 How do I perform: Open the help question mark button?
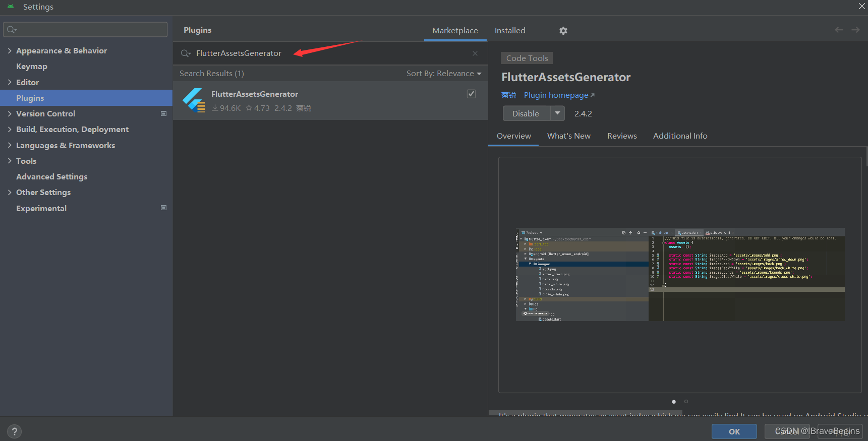(x=15, y=431)
